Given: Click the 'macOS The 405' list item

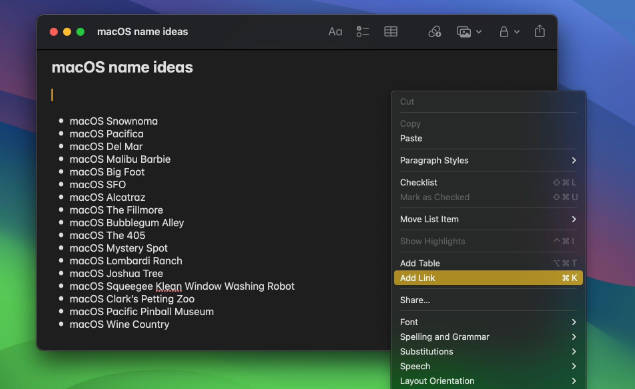Looking at the screenshot, I should click(x=107, y=236).
